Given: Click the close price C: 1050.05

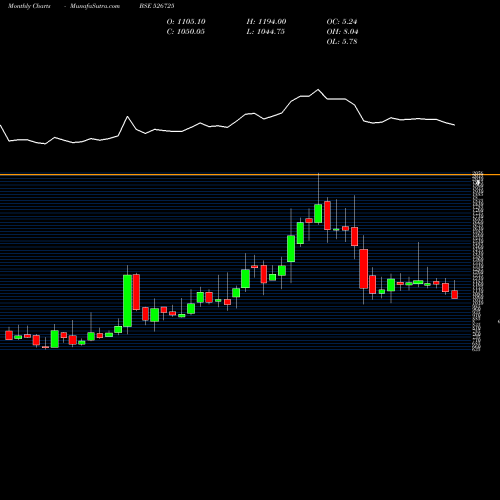Looking at the screenshot, I should click(x=186, y=32).
